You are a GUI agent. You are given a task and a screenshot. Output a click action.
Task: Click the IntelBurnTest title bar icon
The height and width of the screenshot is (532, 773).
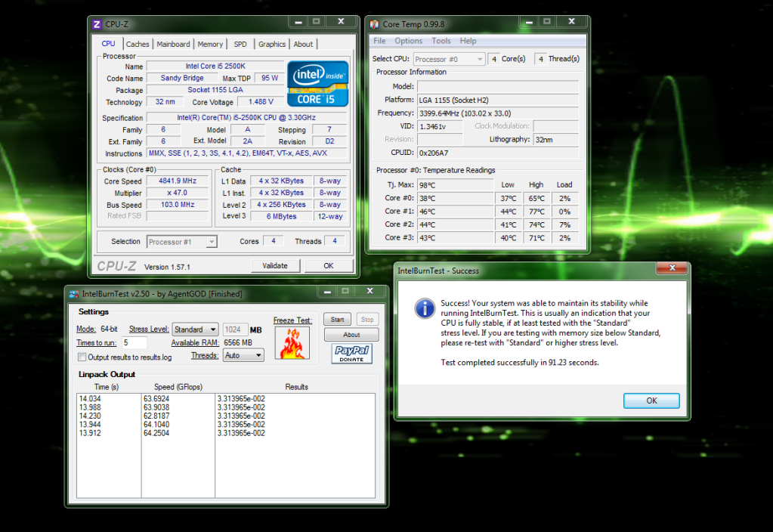coord(74,294)
